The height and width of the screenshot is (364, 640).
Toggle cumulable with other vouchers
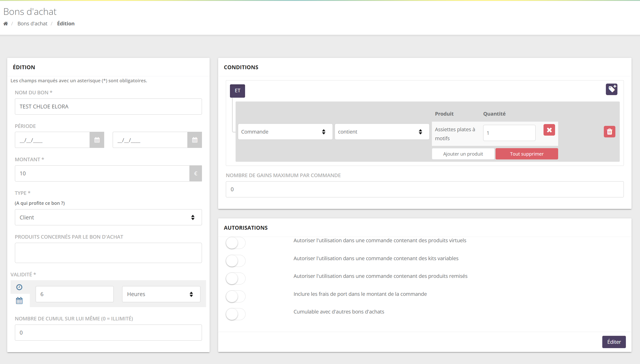[236, 314]
